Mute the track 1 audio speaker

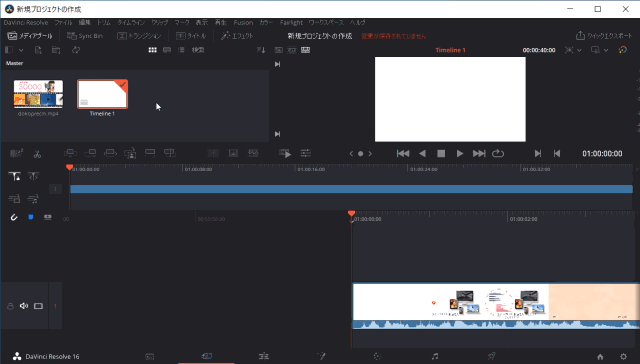(x=24, y=306)
